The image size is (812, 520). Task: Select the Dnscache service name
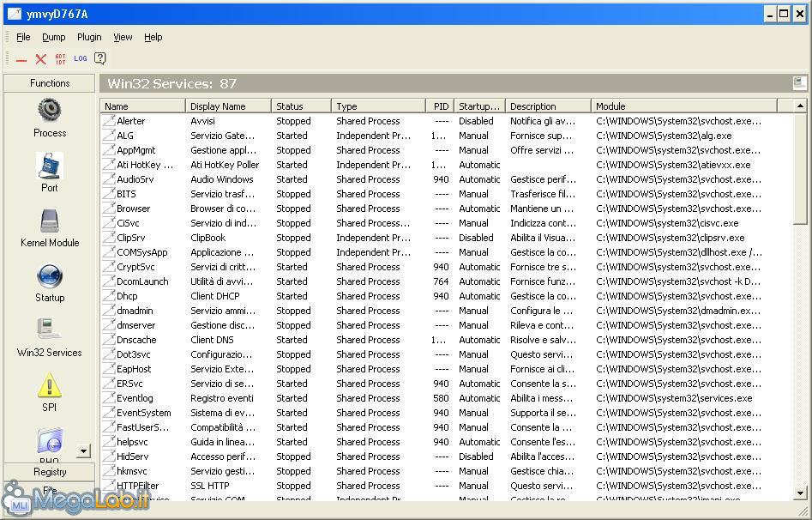pyautogui.click(x=136, y=340)
